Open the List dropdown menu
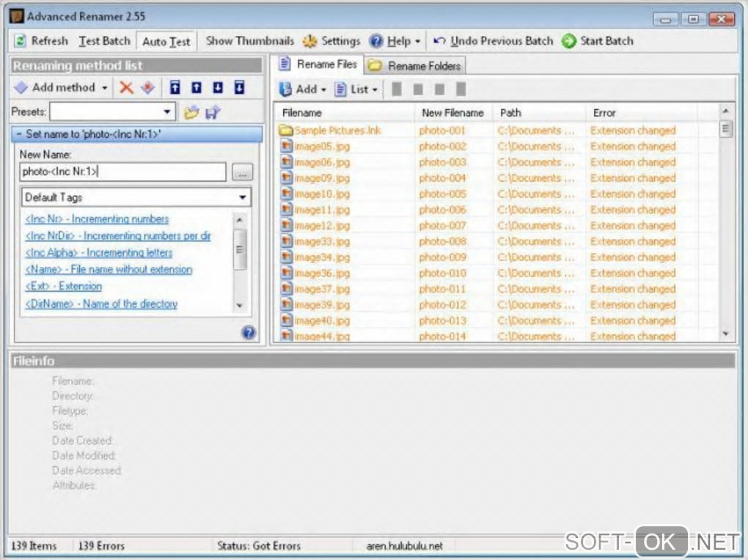748x560 pixels. [356, 89]
